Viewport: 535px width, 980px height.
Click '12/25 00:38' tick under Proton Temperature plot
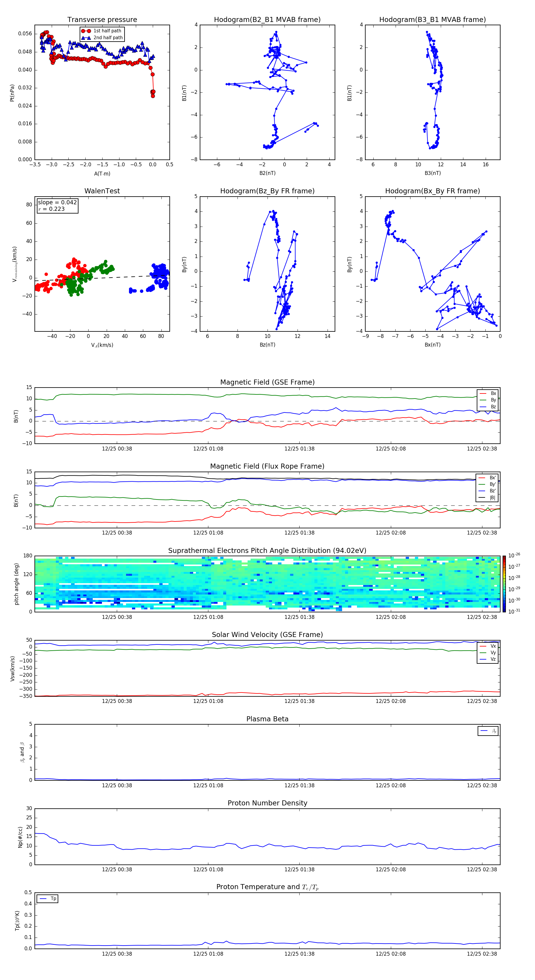[x=117, y=954]
